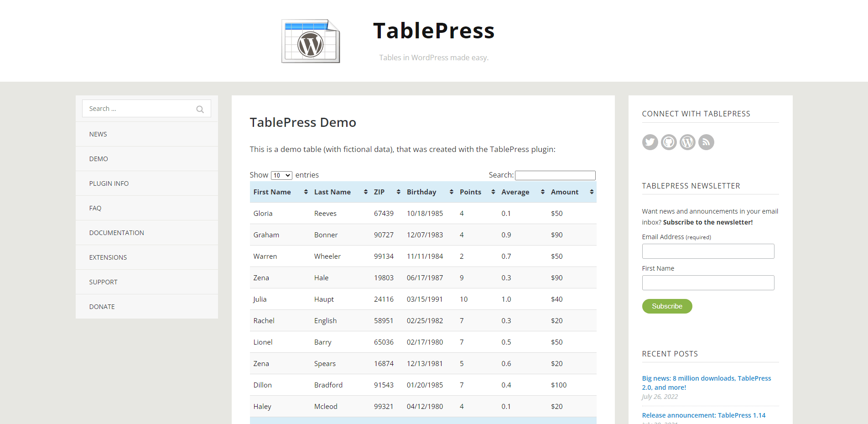Open DOCUMENTATION in the sidebar menu

click(x=147, y=233)
